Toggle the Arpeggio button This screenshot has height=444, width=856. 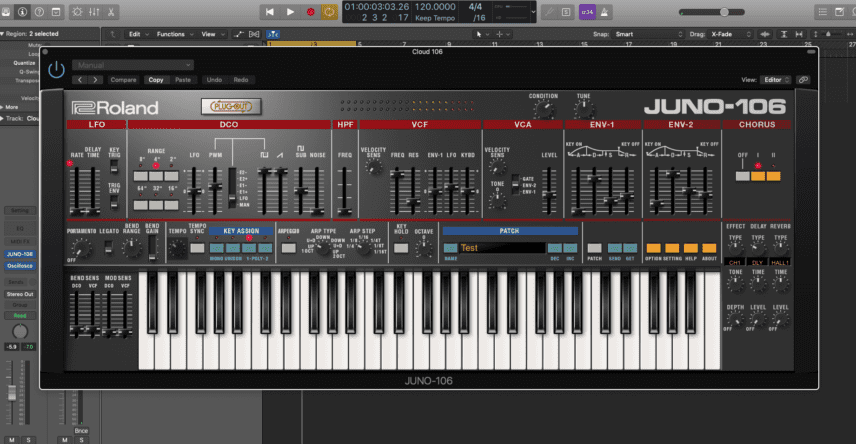tap(288, 248)
